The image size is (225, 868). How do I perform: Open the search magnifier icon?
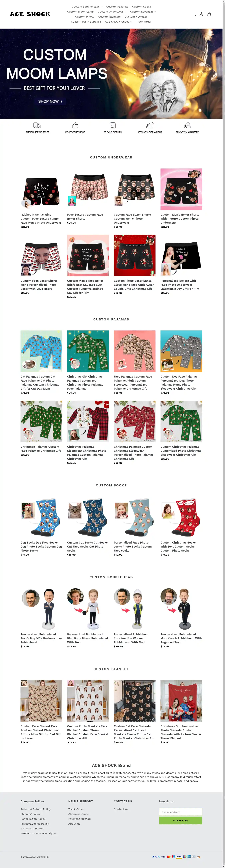pos(194,14)
